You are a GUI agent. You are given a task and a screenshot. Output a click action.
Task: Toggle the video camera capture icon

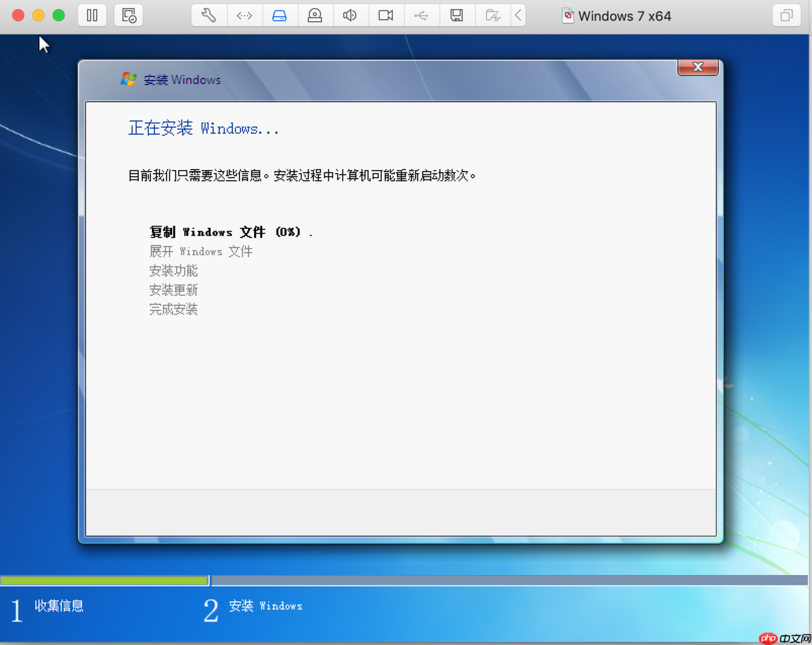coord(386,15)
